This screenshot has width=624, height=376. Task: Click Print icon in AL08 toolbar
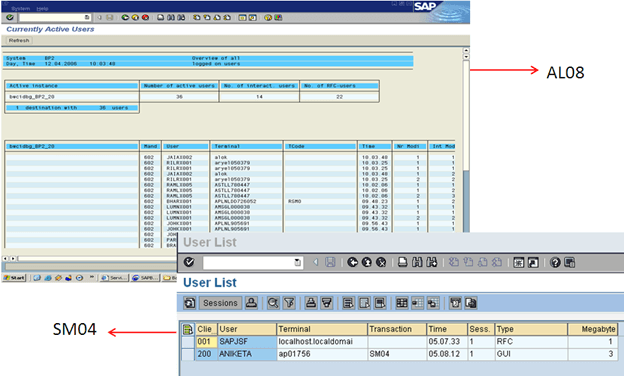pos(160,18)
